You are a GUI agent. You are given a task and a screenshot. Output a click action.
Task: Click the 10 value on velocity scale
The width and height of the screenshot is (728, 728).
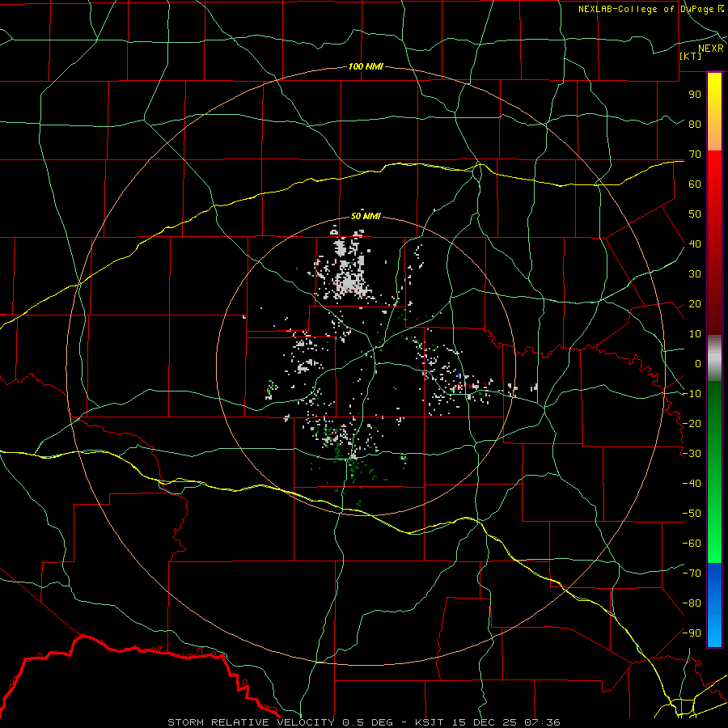click(695, 334)
